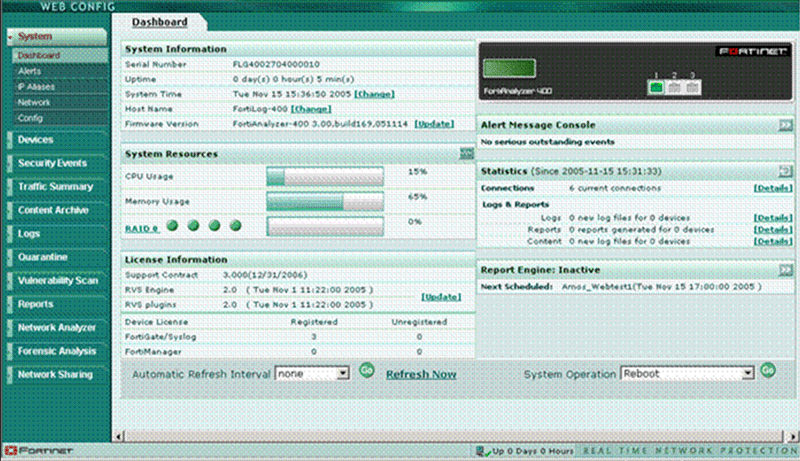Expand the Traffic Summary menu section
The width and height of the screenshot is (800, 461).
pos(57,187)
